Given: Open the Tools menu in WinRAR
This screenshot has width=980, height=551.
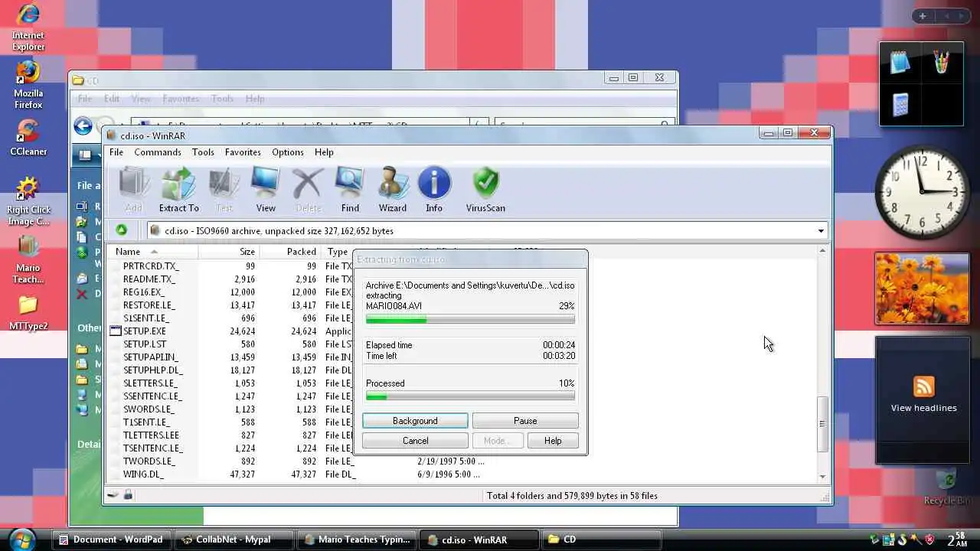Looking at the screenshot, I should (x=203, y=152).
